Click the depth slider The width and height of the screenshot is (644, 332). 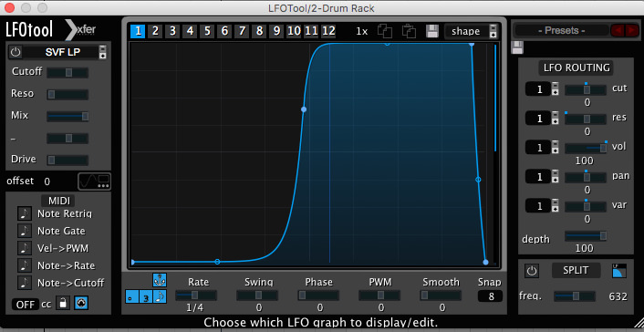point(586,236)
